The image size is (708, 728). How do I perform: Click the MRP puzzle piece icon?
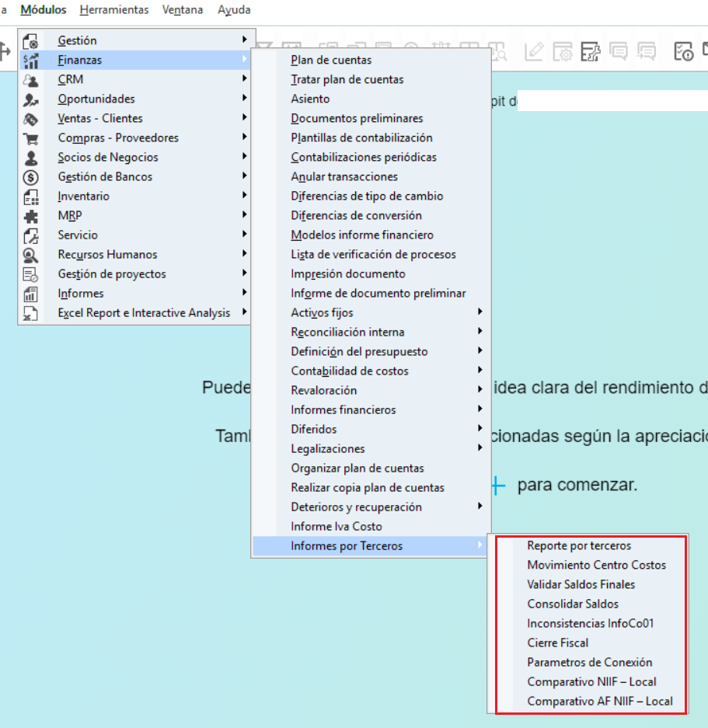[x=30, y=216]
